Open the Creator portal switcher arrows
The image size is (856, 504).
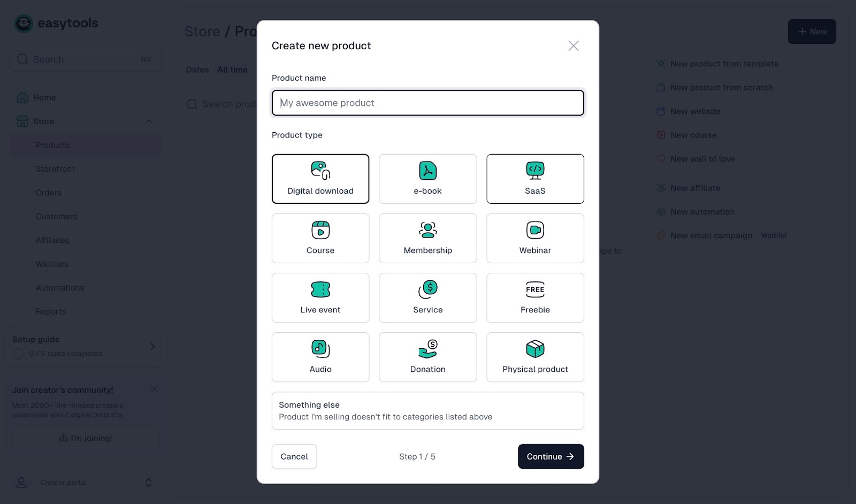(149, 483)
